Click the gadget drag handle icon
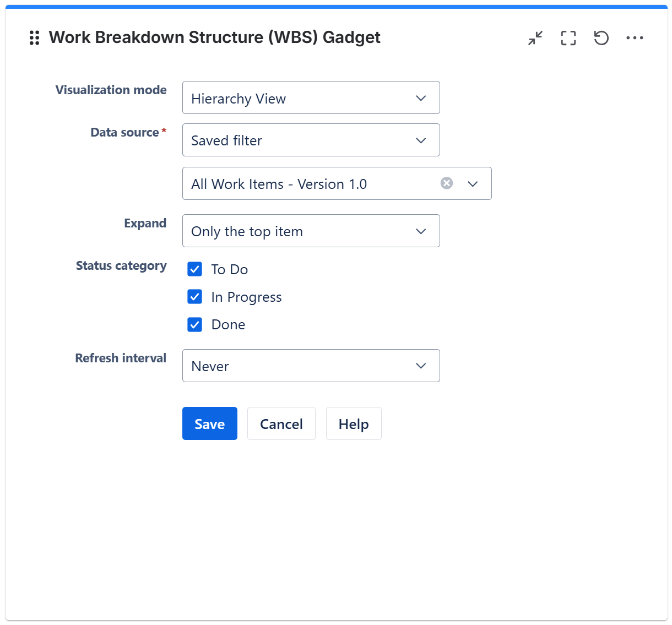Screen dimensions: 672x625 click(34, 37)
